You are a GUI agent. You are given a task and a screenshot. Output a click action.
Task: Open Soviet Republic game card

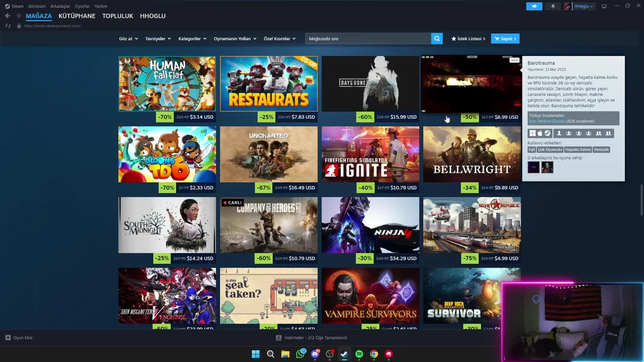tap(472, 225)
